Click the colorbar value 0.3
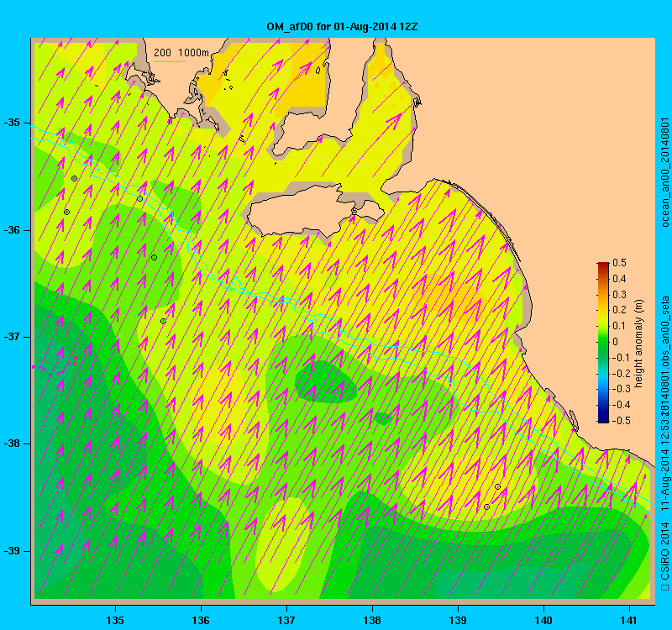This screenshot has width=672, height=630. point(619,295)
